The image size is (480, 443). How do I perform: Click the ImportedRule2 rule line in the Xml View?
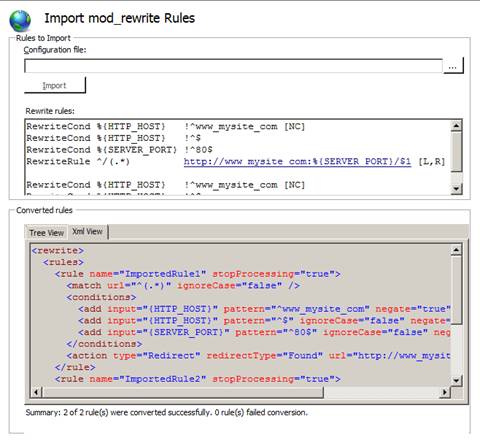point(198,379)
